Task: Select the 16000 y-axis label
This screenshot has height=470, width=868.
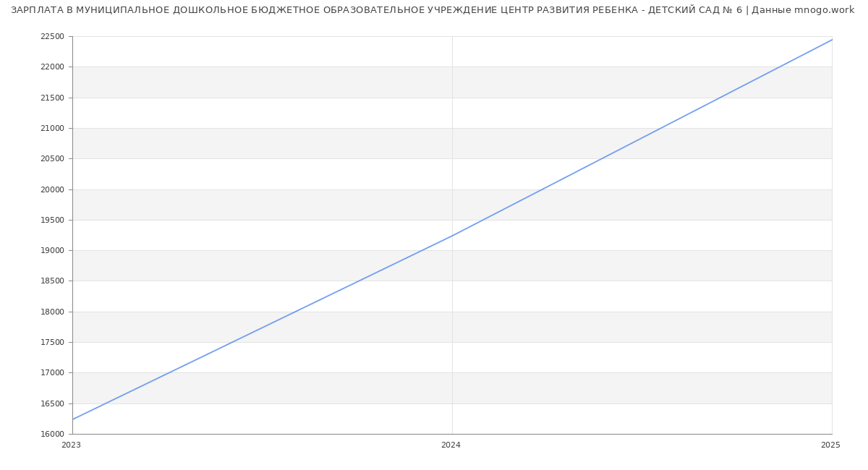Action: pos(53,435)
